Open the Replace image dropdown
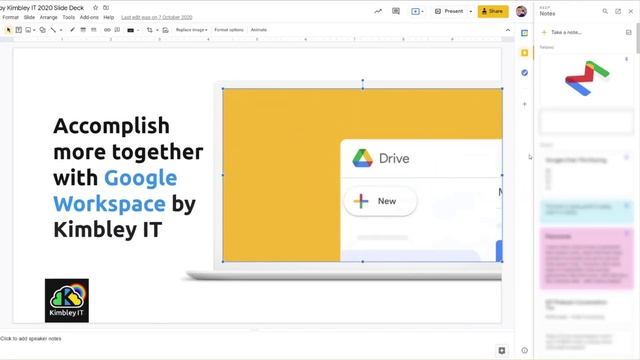640x360 pixels. (191, 30)
